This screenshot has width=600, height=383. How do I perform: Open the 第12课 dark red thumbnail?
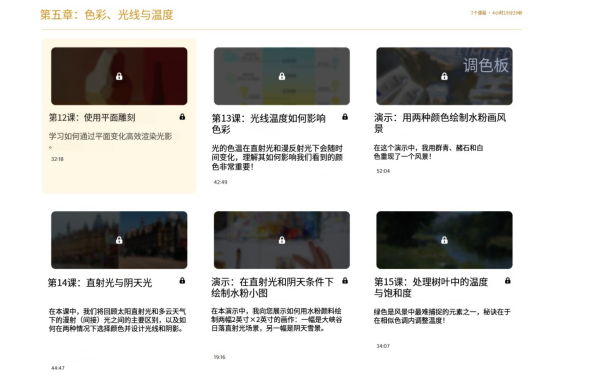coord(119,76)
